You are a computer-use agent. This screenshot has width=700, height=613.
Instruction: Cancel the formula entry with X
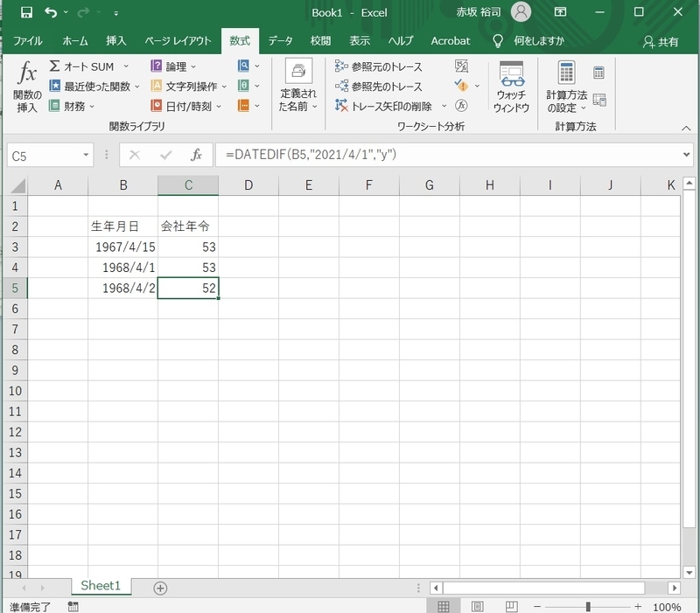pos(135,156)
